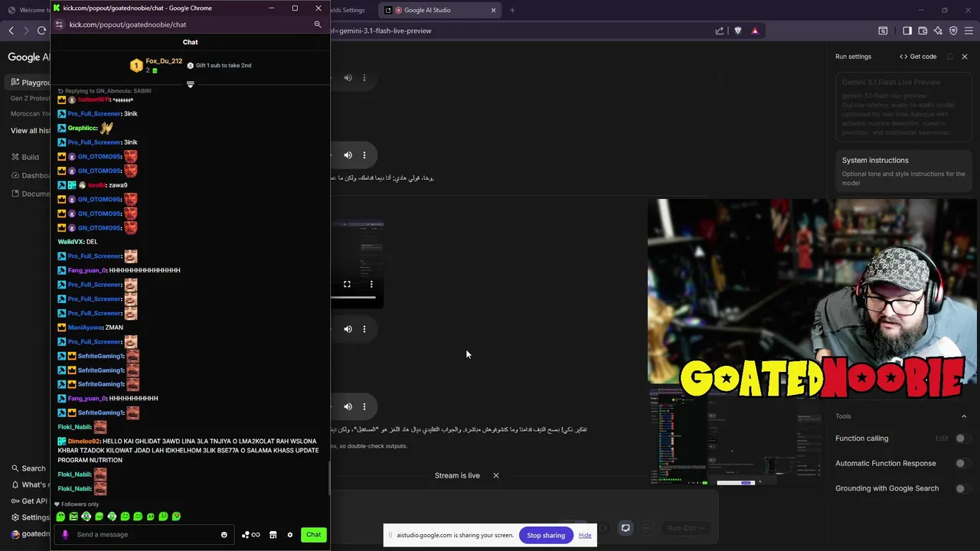The width and height of the screenshot is (980, 551).
Task: Open three-dot menu on video thumbnail
Action: (371, 285)
